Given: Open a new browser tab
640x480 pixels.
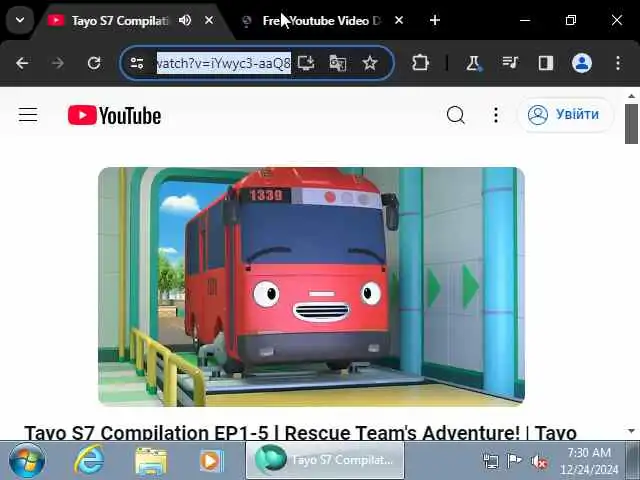Looking at the screenshot, I should coord(435,20).
